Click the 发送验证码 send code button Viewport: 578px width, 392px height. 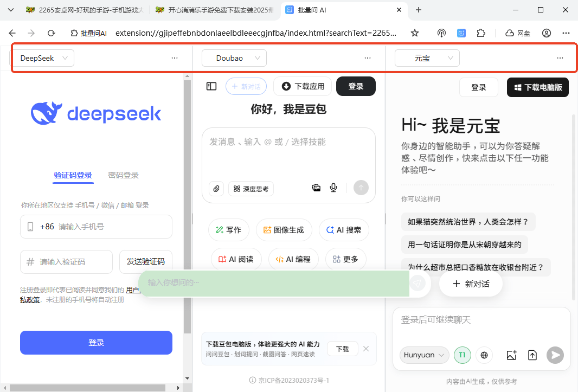[146, 261]
